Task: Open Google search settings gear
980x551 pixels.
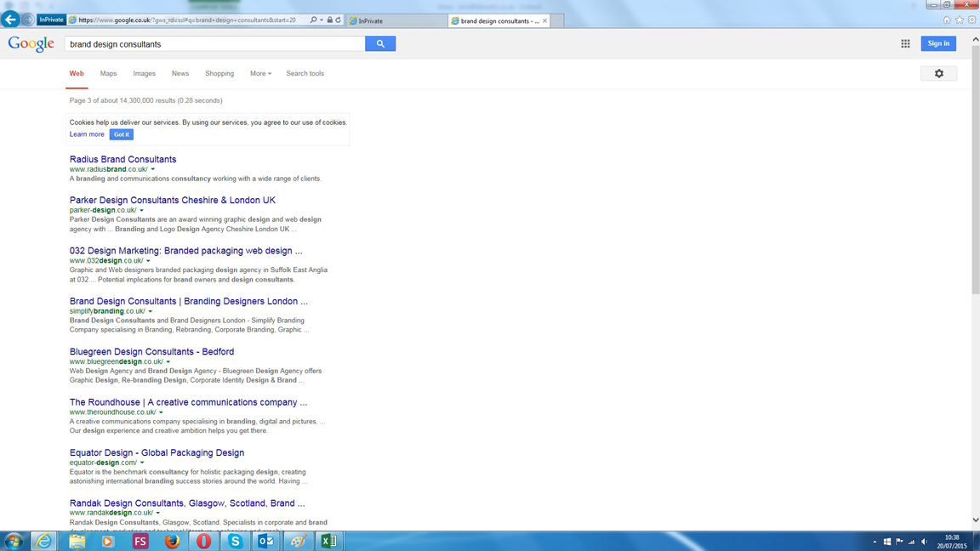Action: coord(938,74)
